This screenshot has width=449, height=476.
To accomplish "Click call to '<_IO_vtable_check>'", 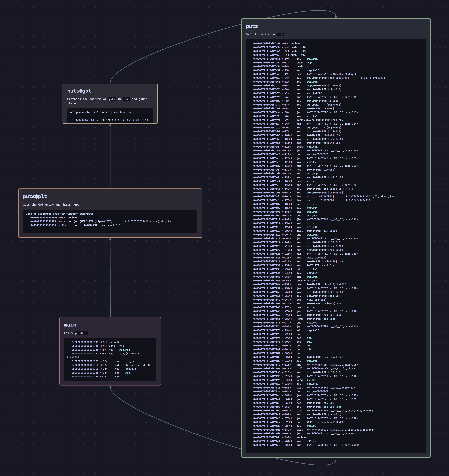I will point(326,369).
